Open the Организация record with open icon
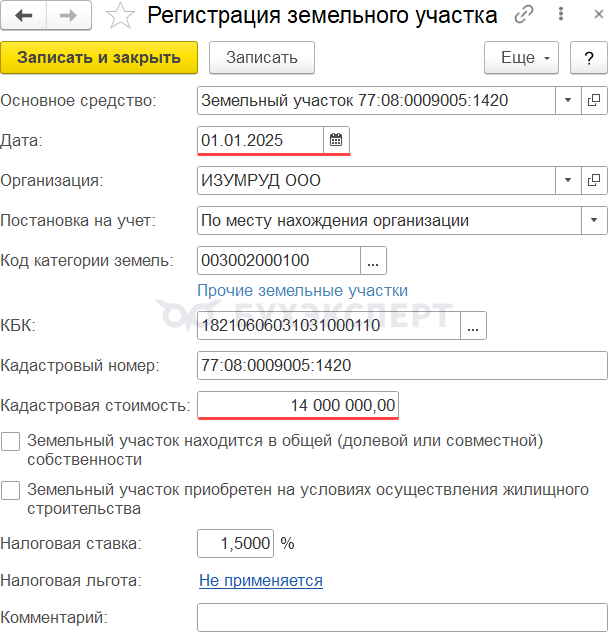The image size is (608, 632). pyautogui.click(x=594, y=180)
